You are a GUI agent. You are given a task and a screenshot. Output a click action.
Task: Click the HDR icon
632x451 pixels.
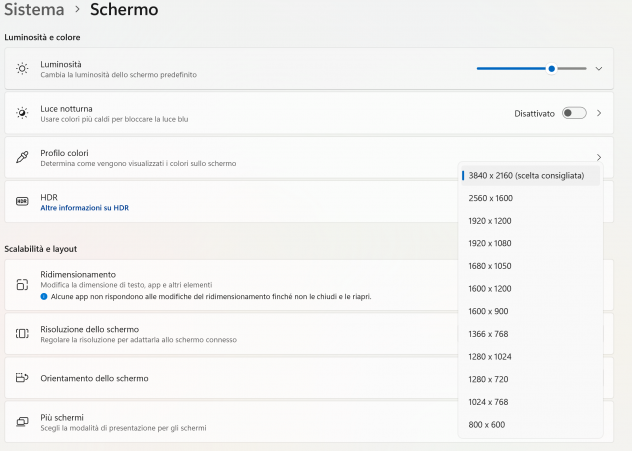coord(22,201)
